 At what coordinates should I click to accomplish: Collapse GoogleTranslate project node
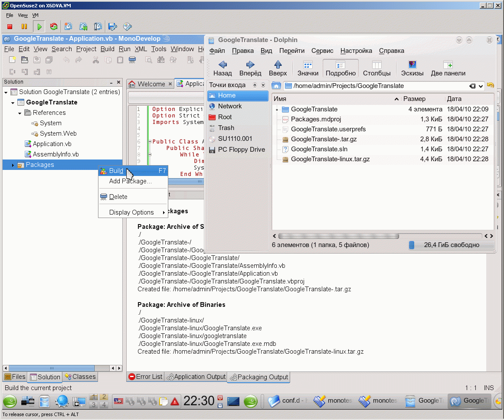click(13, 103)
